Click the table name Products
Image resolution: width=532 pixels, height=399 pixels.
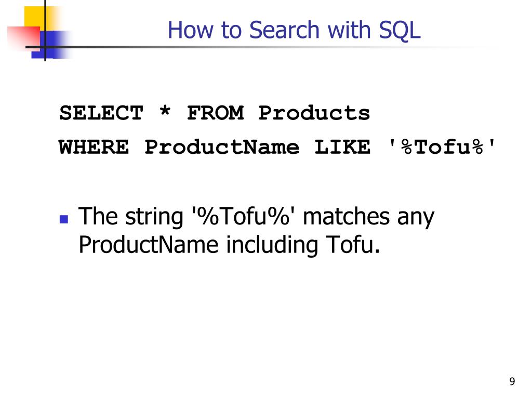coord(314,113)
